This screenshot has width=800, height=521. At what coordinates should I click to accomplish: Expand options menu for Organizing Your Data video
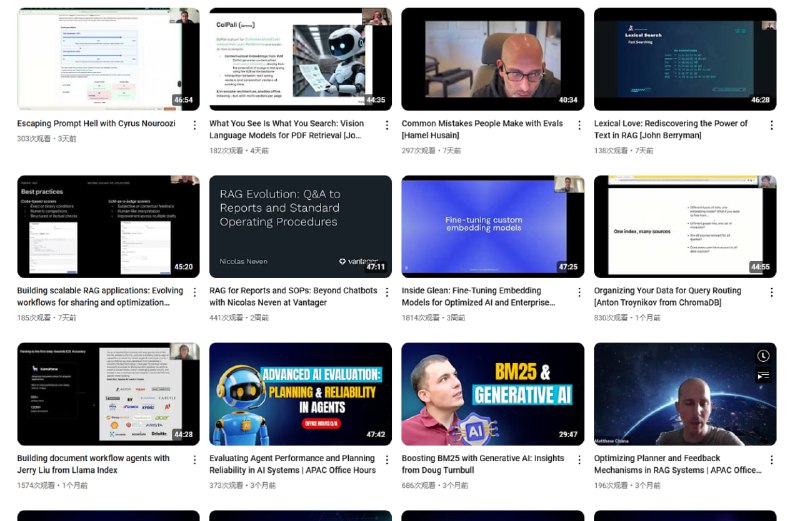pyautogui.click(x=771, y=292)
